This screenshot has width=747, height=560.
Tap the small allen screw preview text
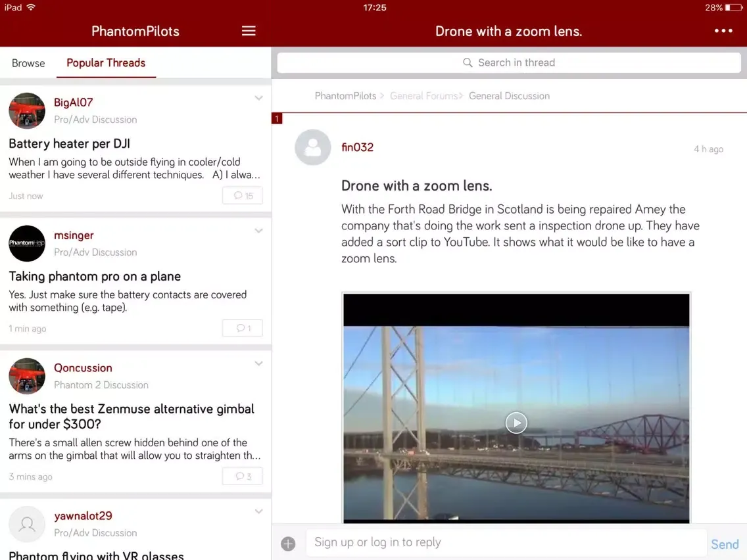click(x=135, y=449)
